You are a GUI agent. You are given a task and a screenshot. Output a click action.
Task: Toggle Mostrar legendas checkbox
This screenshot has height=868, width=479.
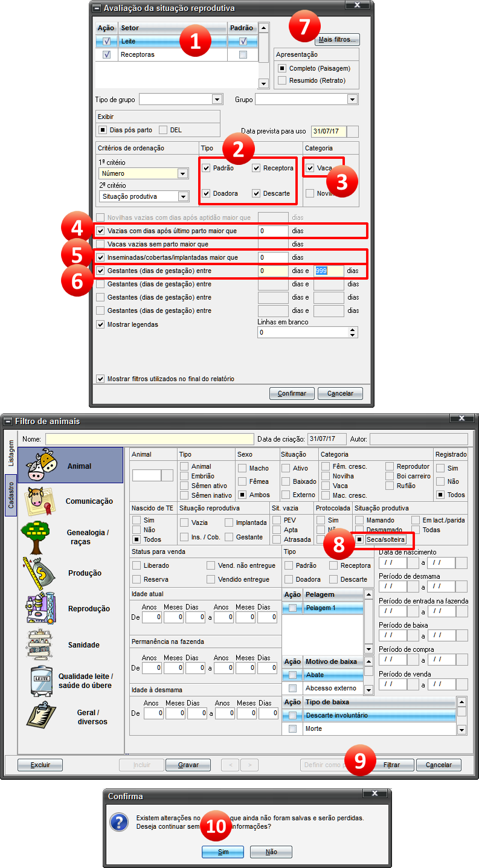(x=101, y=324)
